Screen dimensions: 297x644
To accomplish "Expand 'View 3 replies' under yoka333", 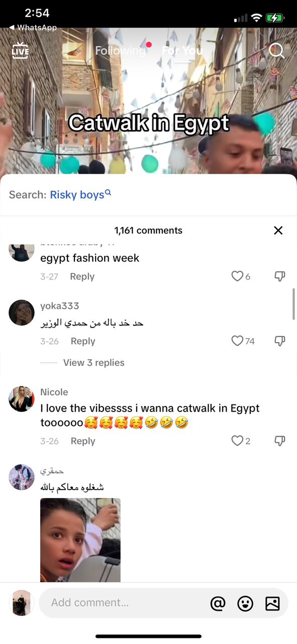I will pyautogui.click(x=93, y=363).
